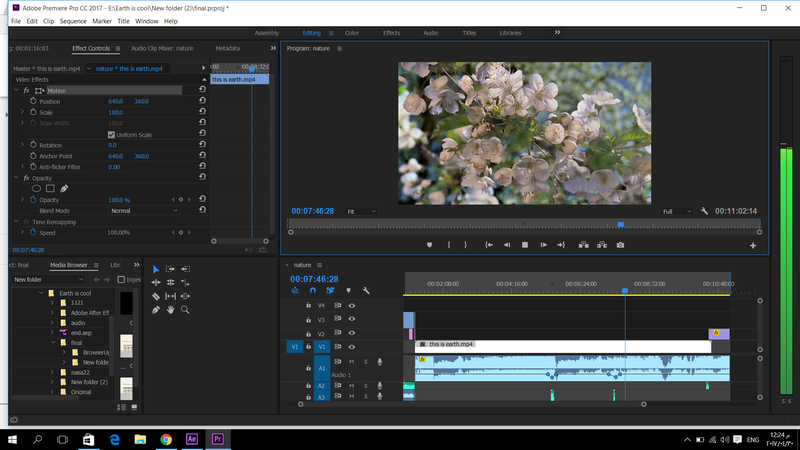The image size is (800, 450).
Task: Click the Add Marker icon in Program monitor
Action: pyautogui.click(x=430, y=245)
